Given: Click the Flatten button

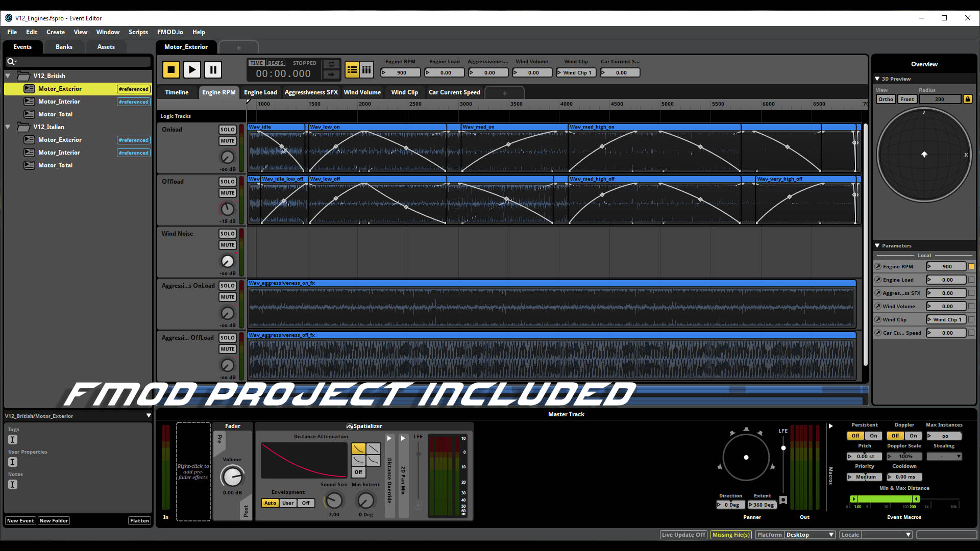Looking at the screenshot, I should pyautogui.click(x=139, y=520).
